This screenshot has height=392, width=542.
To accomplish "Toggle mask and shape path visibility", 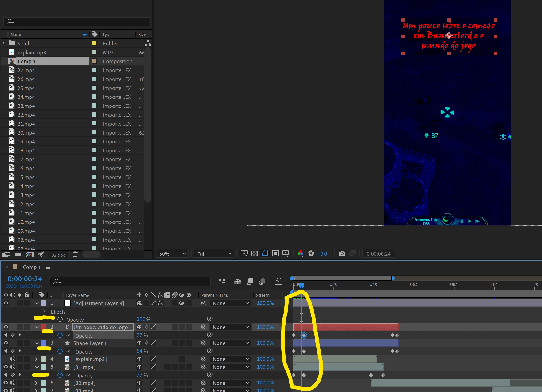I will [265, 253].
